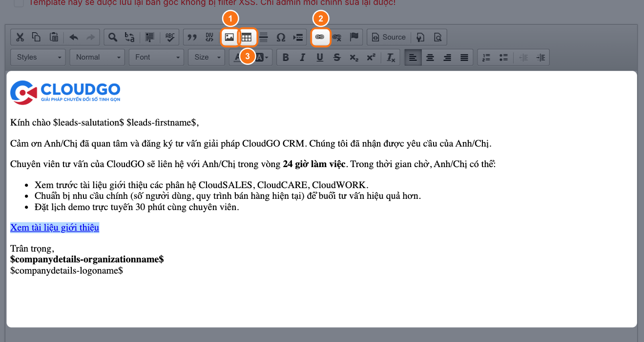
Task: Undo the last edit
Action: coord(74,37)
